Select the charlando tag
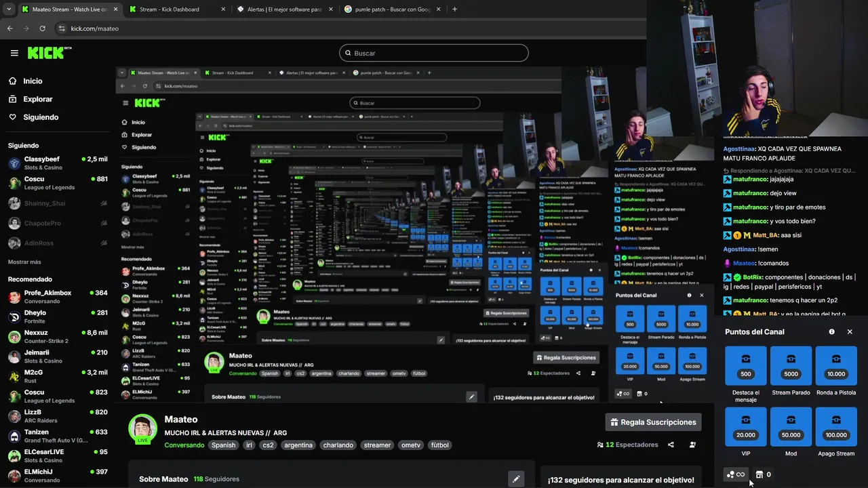Image resolution: width=868 pixels, height=488 pixels. (338, 445)
